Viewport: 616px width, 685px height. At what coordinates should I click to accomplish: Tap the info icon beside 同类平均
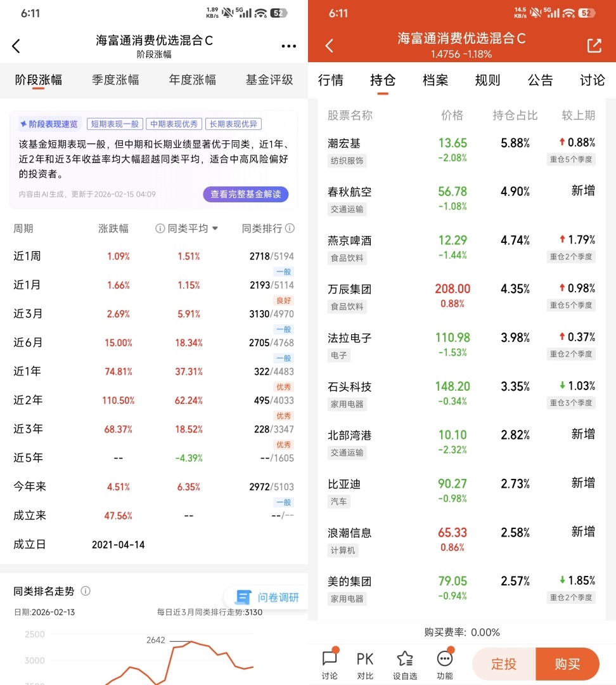click(x=160, y=228)
